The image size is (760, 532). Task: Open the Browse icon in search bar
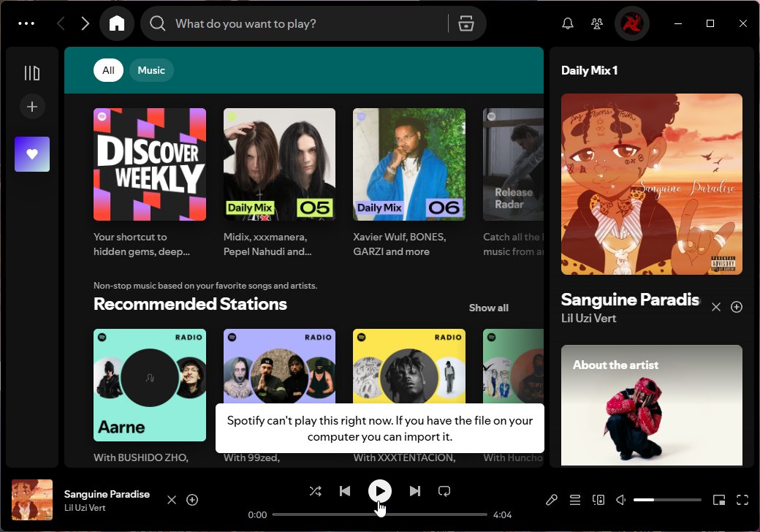[466, 23]
